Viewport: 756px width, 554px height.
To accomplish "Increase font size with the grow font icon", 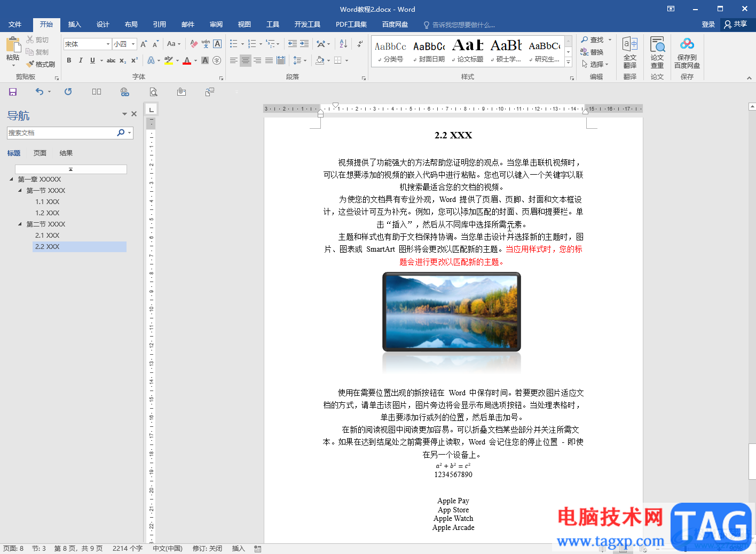I will coord(144,44).
